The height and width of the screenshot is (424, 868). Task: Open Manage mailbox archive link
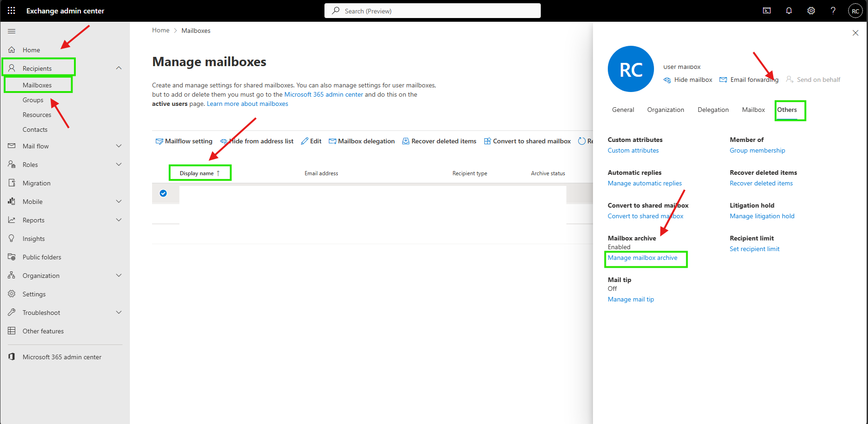(x=642, y=258)
